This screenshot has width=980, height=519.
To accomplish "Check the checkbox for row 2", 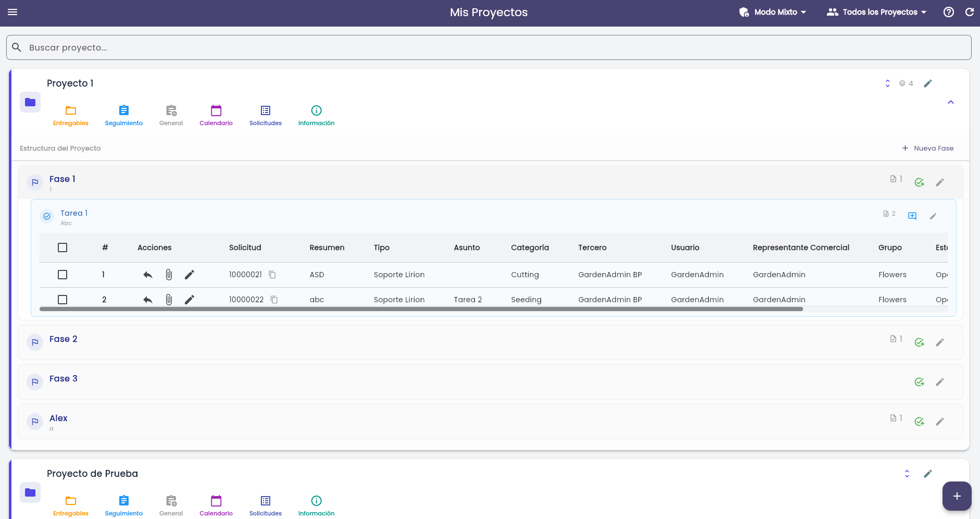I will click(x=62, y=300).
